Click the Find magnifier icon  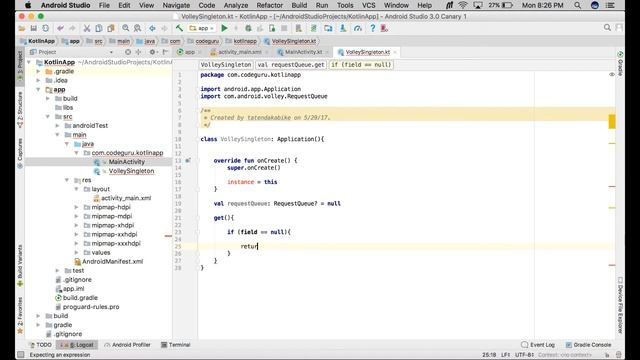pos(125,28)
